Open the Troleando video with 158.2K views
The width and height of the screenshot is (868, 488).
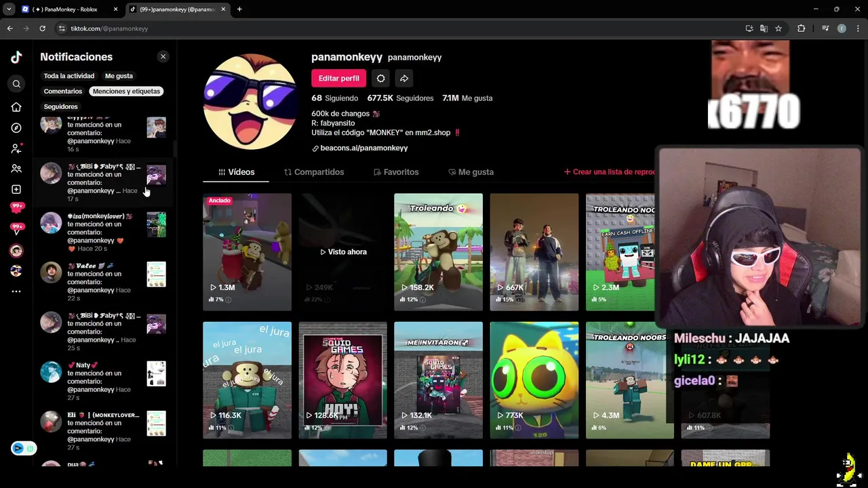(x=438, y=252)
